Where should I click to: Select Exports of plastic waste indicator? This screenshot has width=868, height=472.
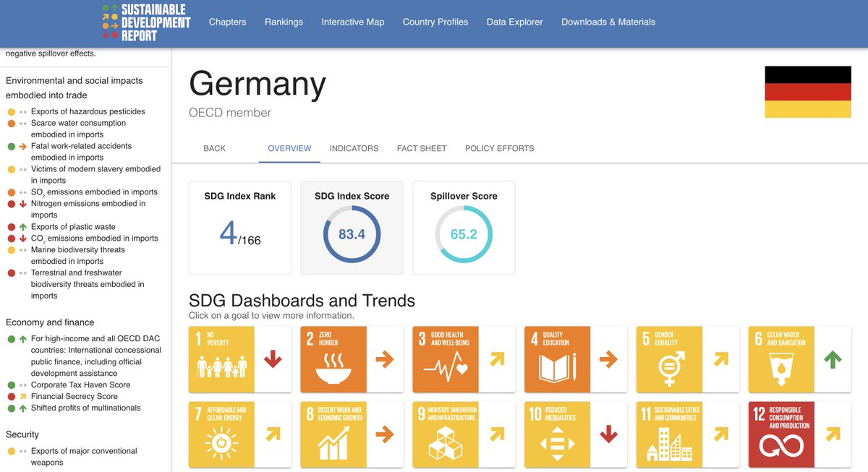coord(73,227)
